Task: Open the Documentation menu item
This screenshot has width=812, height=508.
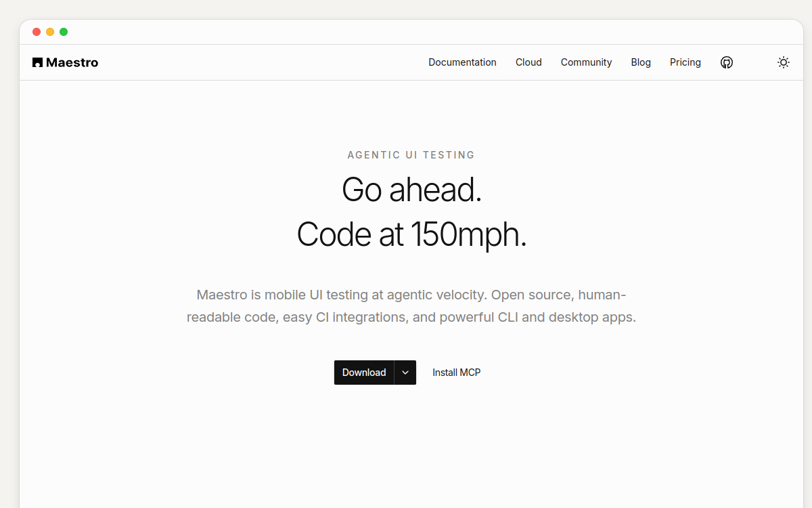Action: click(463, 62)
